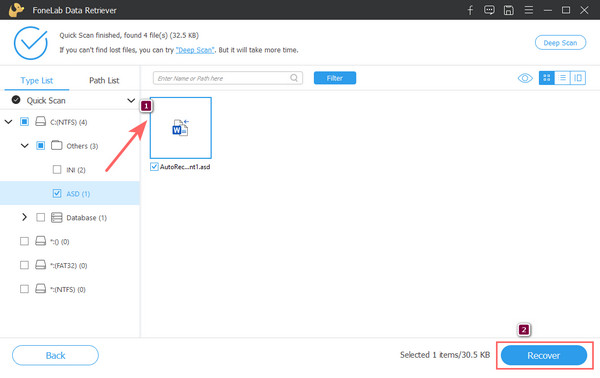Click the Quick Scan label
Viewport: 600px width, 378px height.
46,101
